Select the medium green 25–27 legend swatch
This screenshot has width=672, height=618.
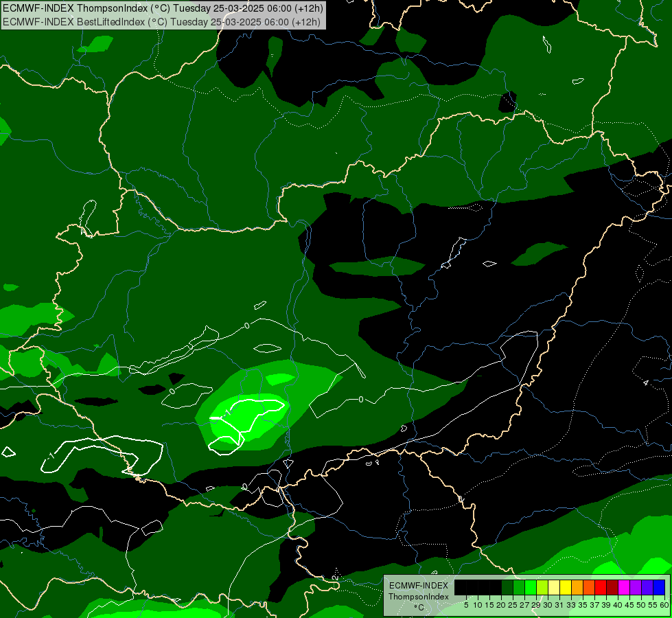[519, 587]
